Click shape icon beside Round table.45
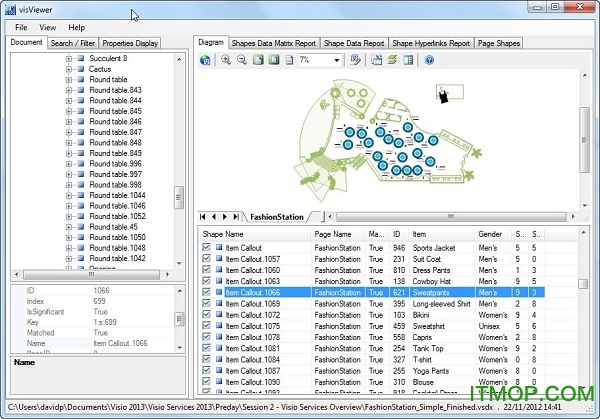 81,227
